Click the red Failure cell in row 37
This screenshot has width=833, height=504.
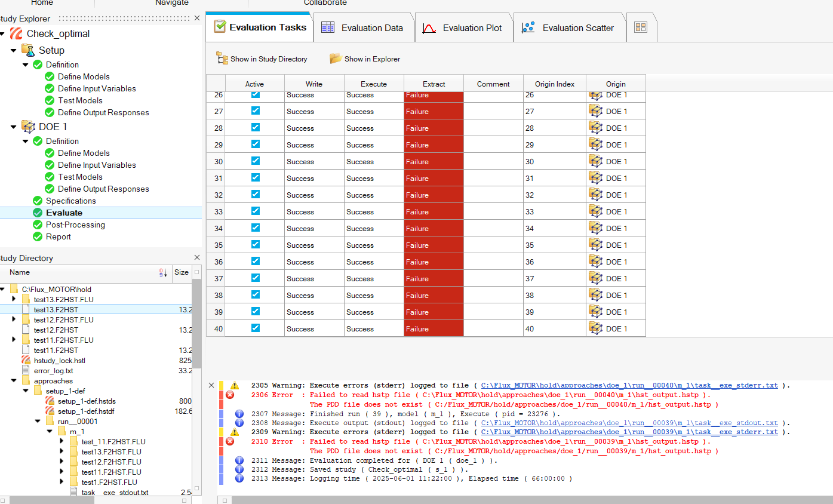(434, 278)
